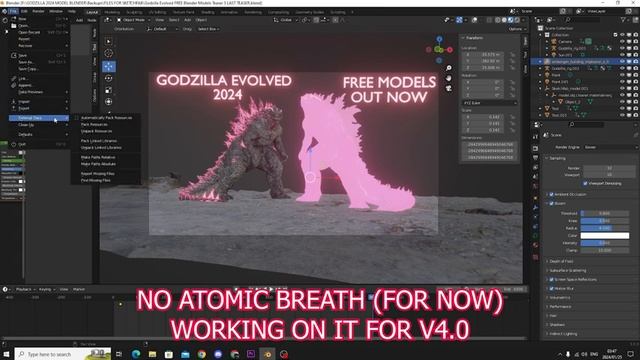
Task: Open the Object Mode dropdown
Action: click(x=133, y=20)
